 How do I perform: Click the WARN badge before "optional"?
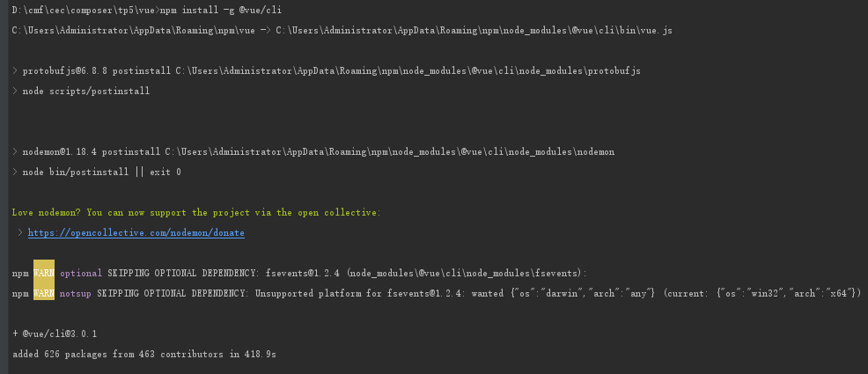coord(44,273)
